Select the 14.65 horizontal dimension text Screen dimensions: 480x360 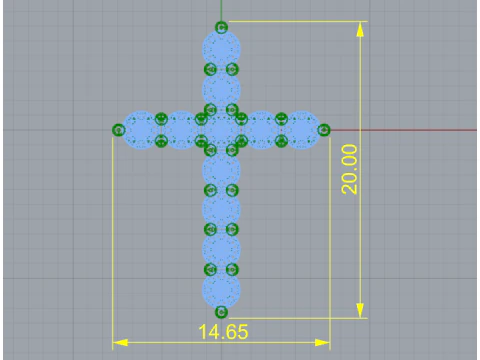223,332
